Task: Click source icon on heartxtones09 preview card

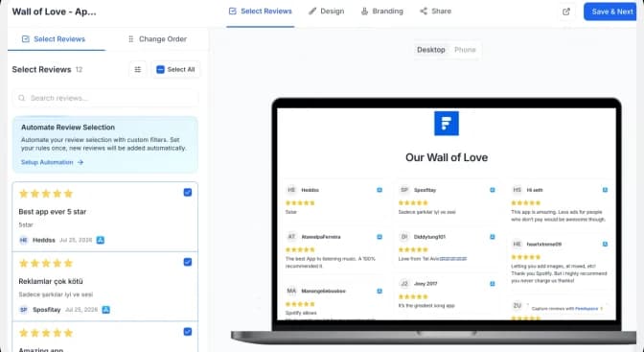Action: point(605,245)
